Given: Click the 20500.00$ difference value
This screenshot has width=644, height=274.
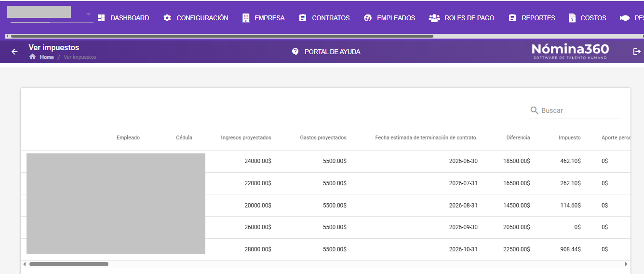Looking at the screenshot, I should pyautogui.click(x=517, y=227).
